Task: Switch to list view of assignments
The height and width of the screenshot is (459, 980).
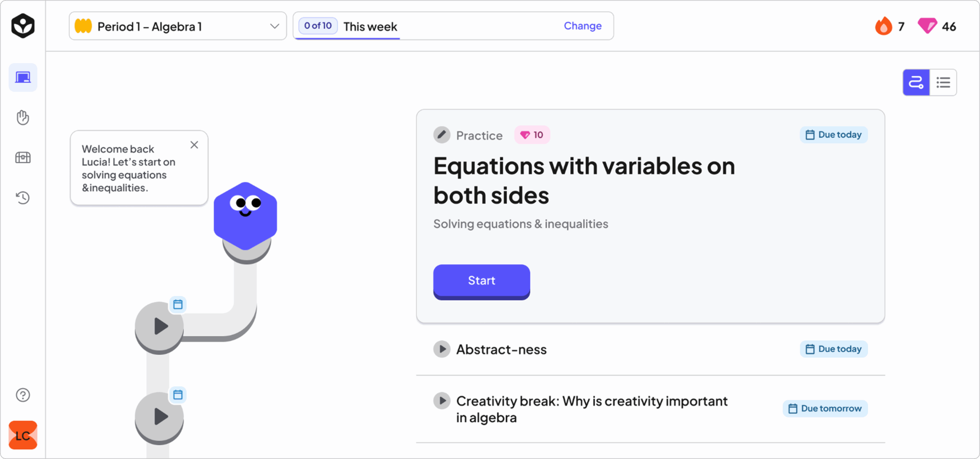Action: [943, 82]
